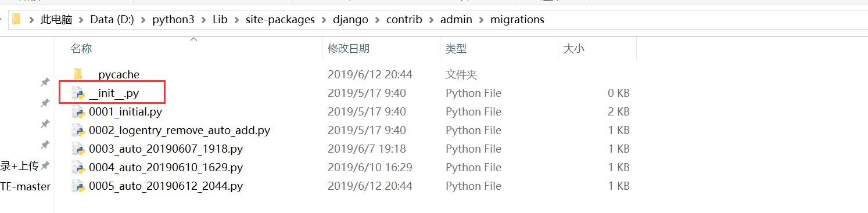Click the 0003_auto_20190607_1918.py file icon
Screen dimensions: 868x213
(78, 149)
